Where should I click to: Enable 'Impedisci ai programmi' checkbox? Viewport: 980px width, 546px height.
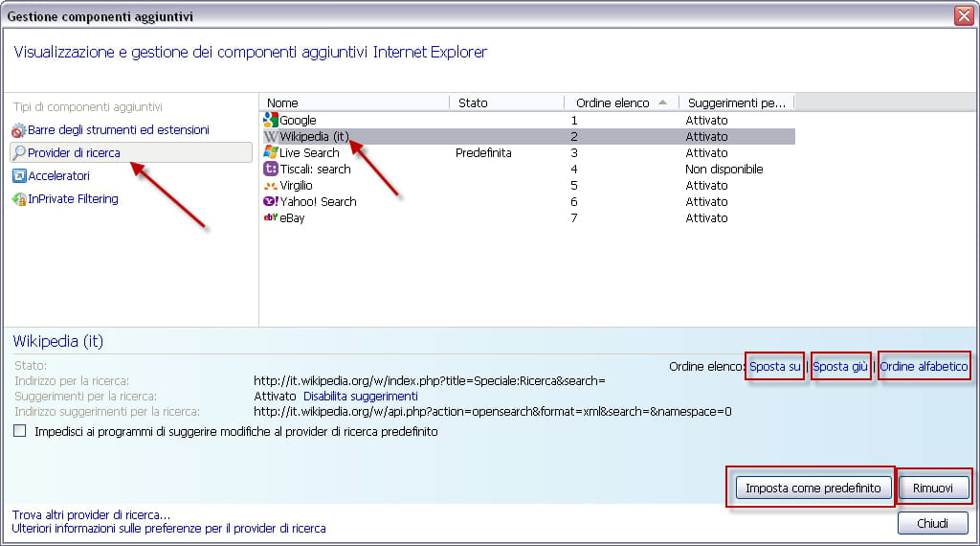point(20,431)
